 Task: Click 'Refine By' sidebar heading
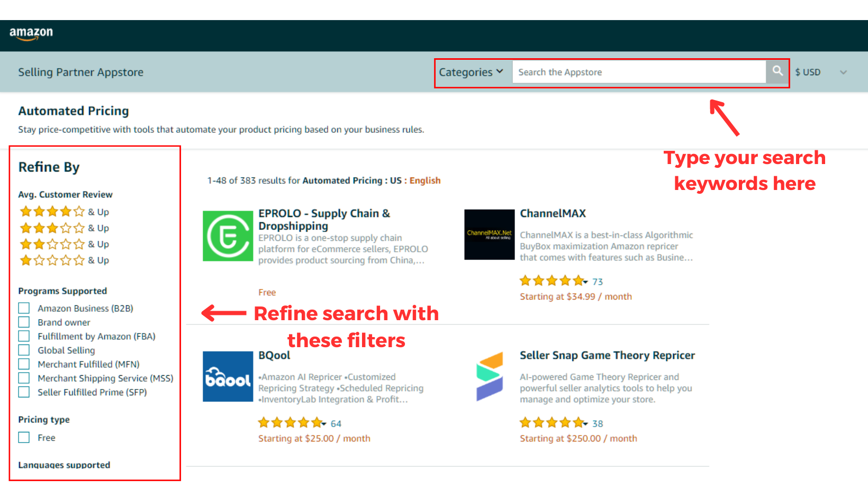[x=49, y=167]
